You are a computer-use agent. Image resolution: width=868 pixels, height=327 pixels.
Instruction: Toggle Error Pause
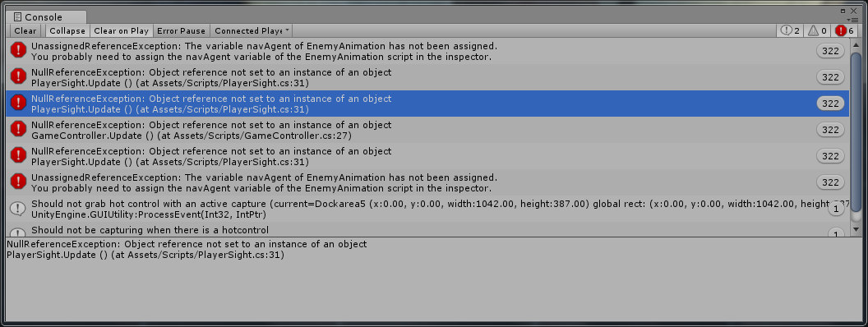coord(181,31)
